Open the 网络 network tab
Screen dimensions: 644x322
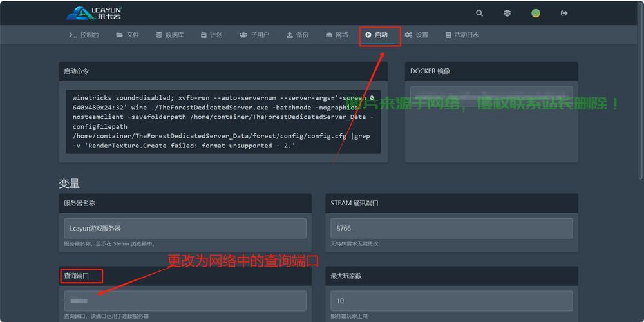tap(337, 35)
